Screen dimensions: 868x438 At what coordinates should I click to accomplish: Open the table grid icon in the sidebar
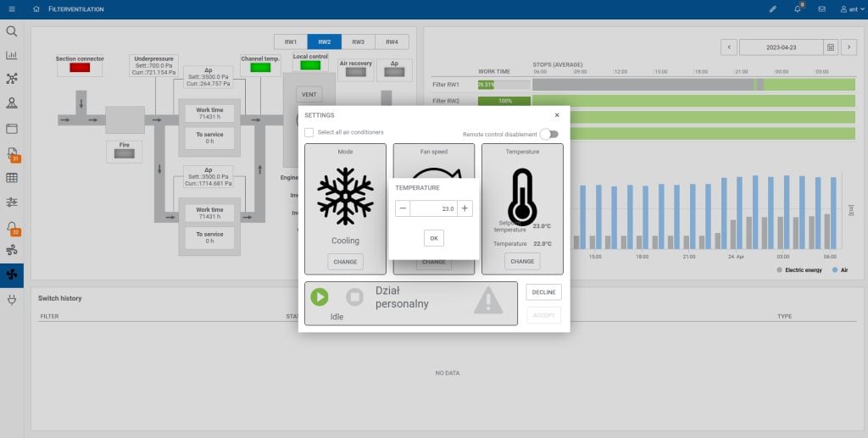click(12, 178)
